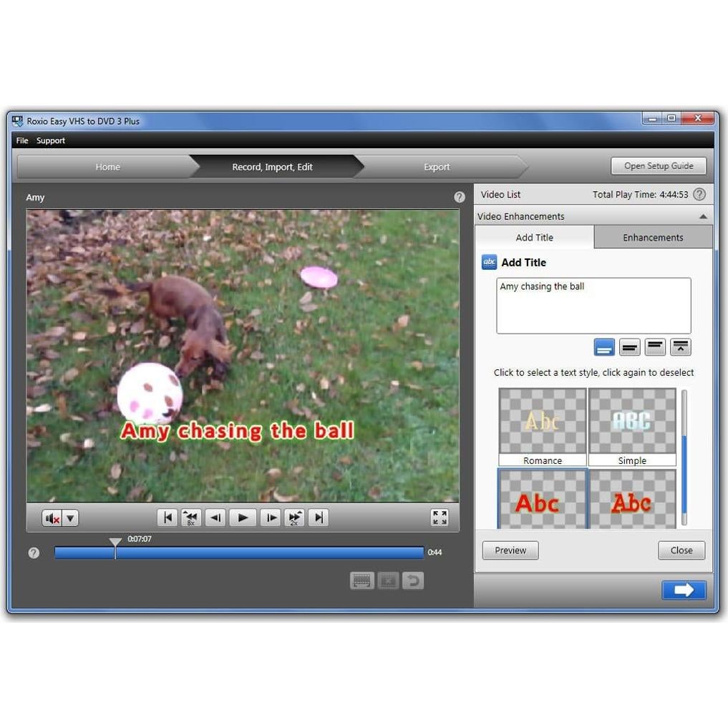Select the bottom title position icon
Image resolution: width=728 pixels, height=728 pixels.
[x=604, y=346]
